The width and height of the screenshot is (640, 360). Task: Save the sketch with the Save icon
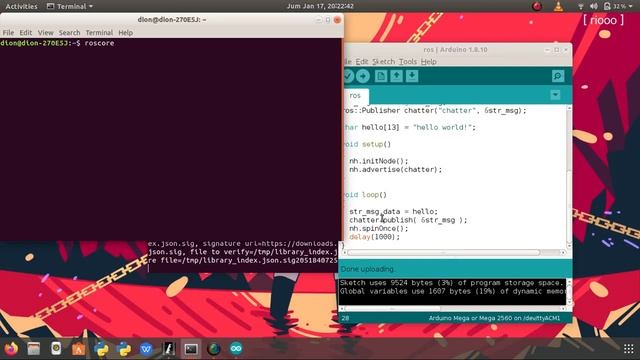click(x=412, y=76)
